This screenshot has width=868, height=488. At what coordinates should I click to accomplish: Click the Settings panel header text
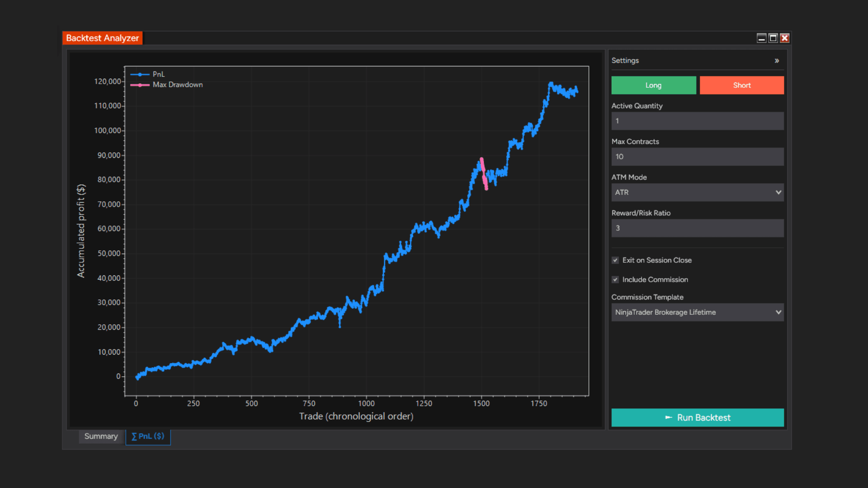[x=625, y=61]
